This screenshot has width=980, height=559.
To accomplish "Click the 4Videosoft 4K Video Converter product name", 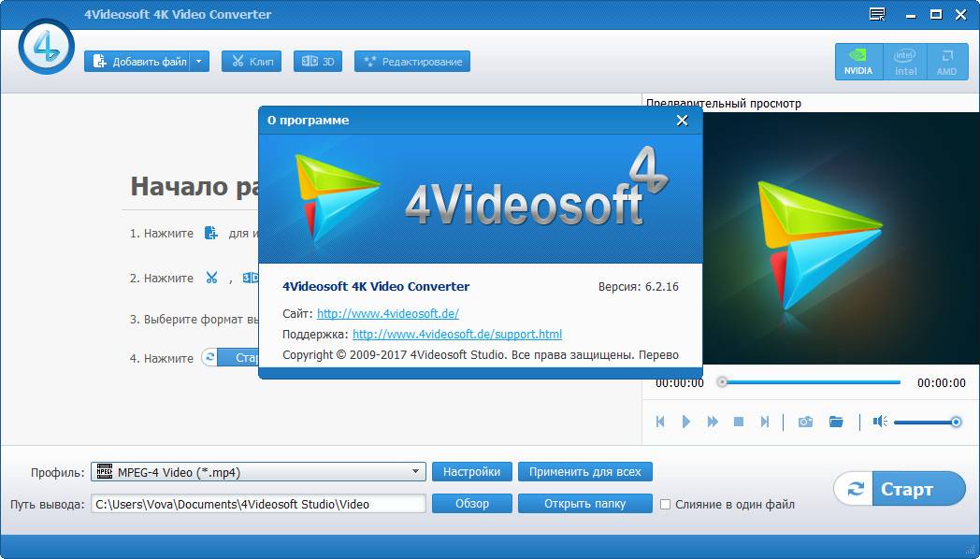I will pos(376,287).
